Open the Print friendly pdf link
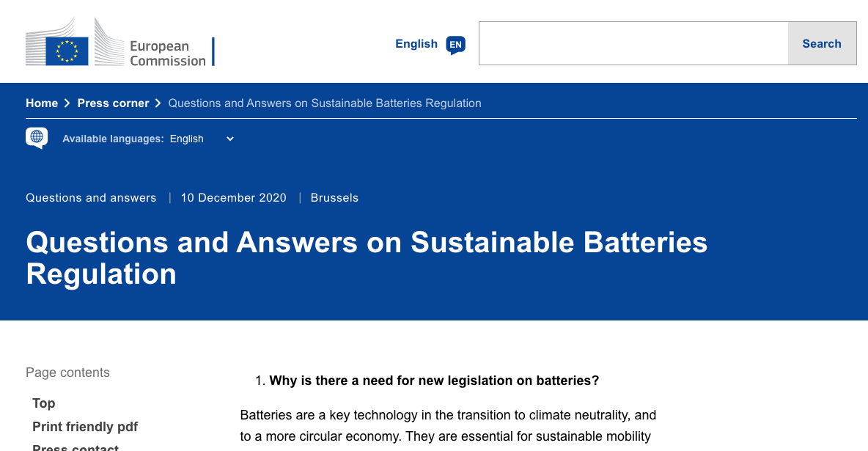This screenshot has width=868, height=451. tap(85, 427)
